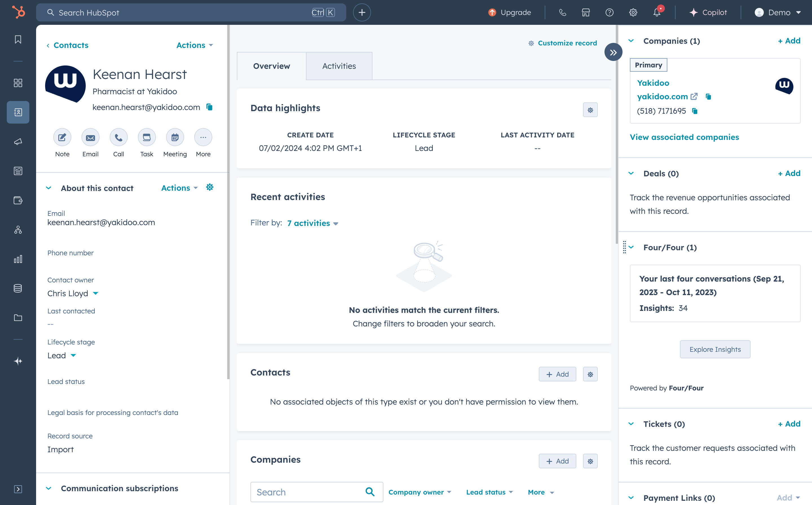The width and height of the screenshot is (812, 505).
Task: Open the Call activity icon
Action: 118,137
